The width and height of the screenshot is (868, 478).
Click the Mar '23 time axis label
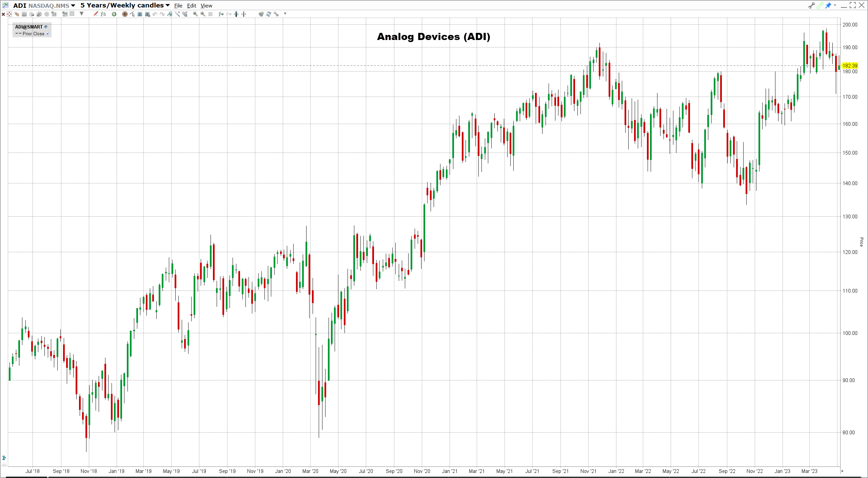[x=809, y=471]
